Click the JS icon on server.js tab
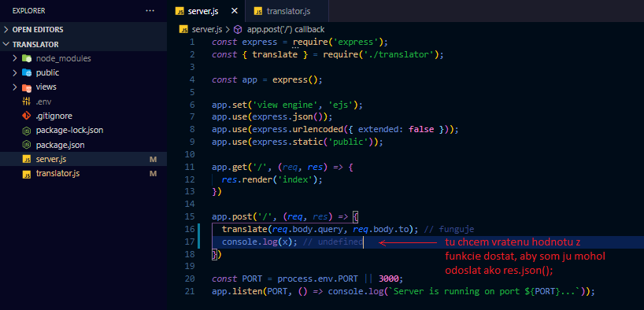 180,11
